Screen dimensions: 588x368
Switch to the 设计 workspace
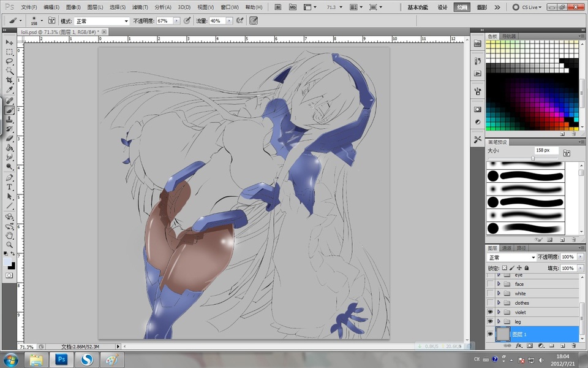pyautogui.click(x=443, y=7)
